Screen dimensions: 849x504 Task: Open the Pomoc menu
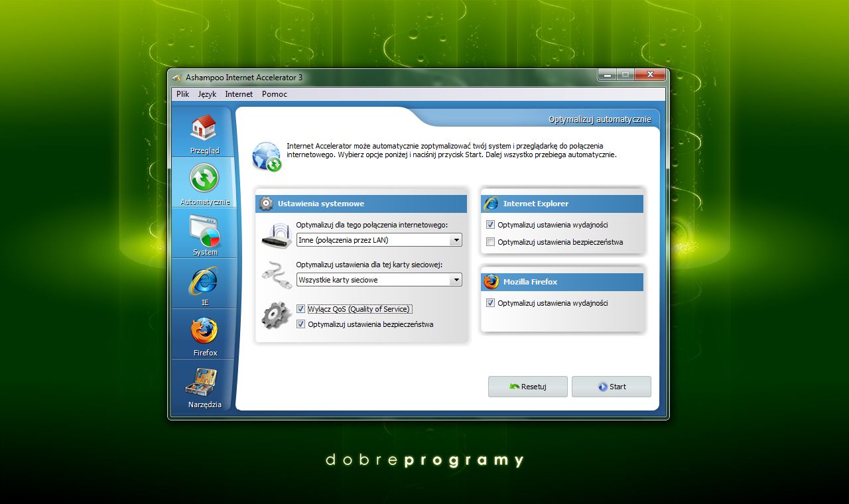tap(275, 94)
